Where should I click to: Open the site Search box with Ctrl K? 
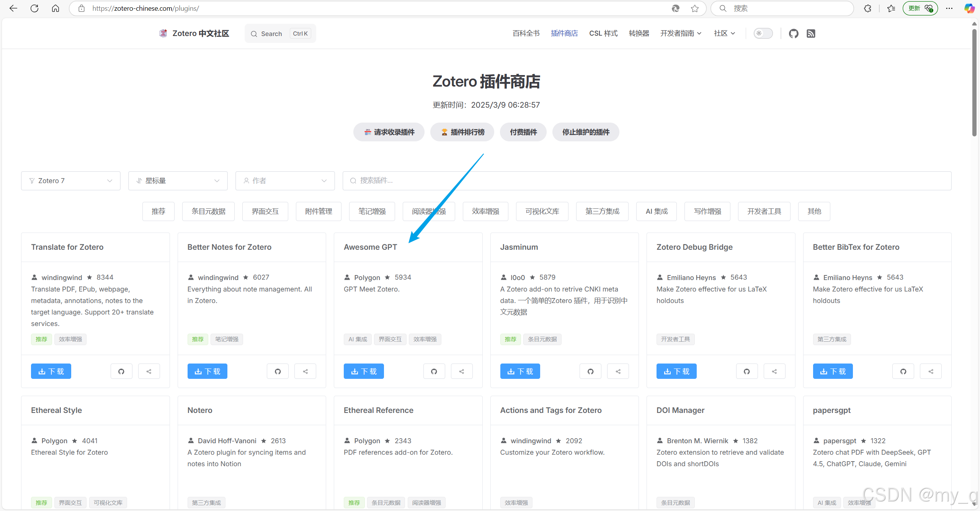(x=280, y=34)
